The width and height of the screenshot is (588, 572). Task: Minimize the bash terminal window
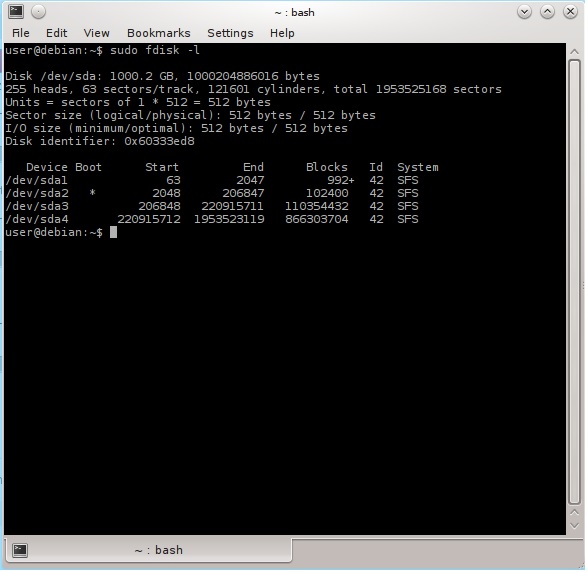tap(524, 12)
